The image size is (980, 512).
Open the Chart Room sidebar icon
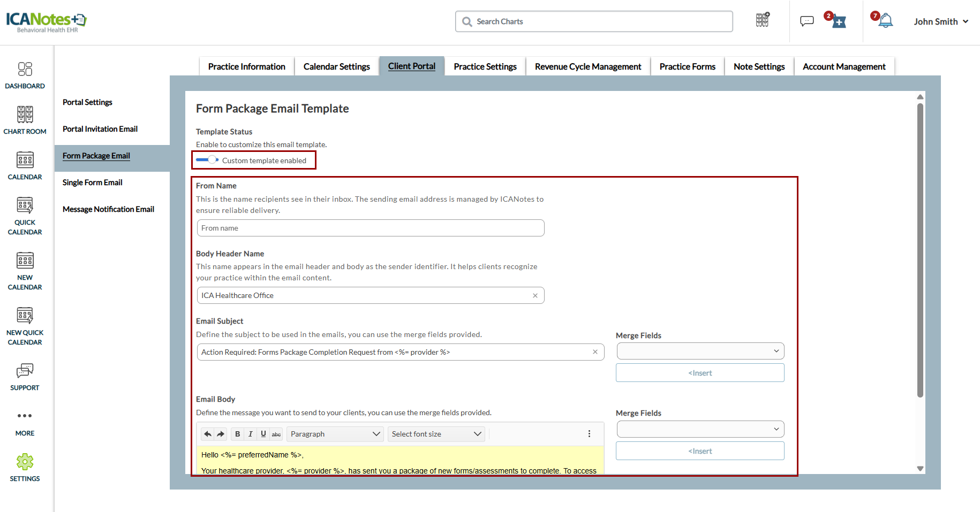(25, 120)
